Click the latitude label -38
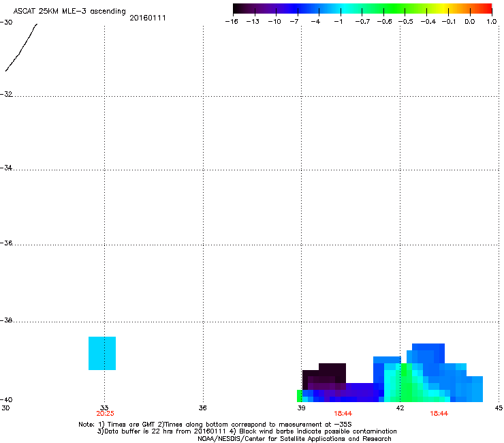Image resolution: width=504 pixels, height=443 pixels. [6, 320]
